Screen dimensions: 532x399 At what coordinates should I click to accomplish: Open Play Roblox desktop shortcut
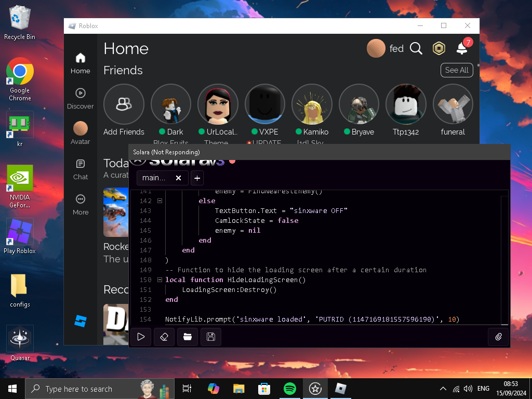click(20, 236)
